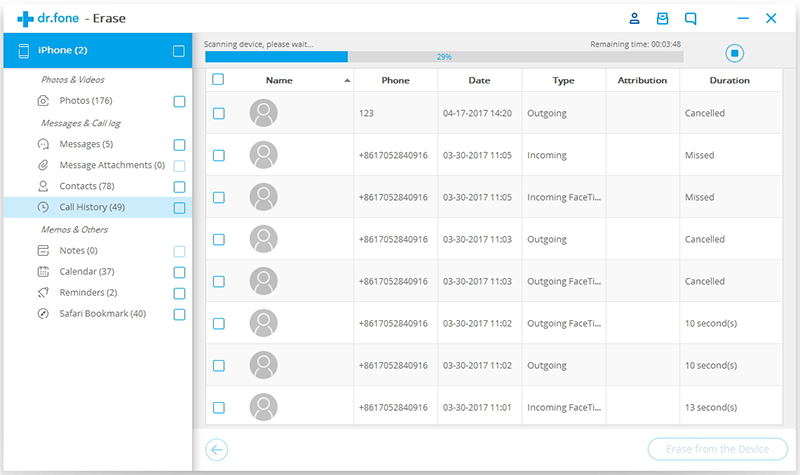Click the Safari Bookmark compass icon

43,313
